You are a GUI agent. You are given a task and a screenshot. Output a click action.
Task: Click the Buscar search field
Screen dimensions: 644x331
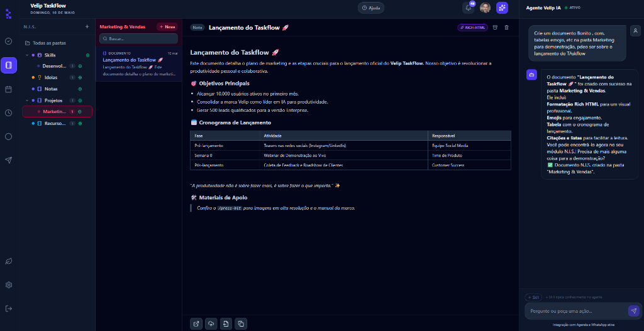138,38
